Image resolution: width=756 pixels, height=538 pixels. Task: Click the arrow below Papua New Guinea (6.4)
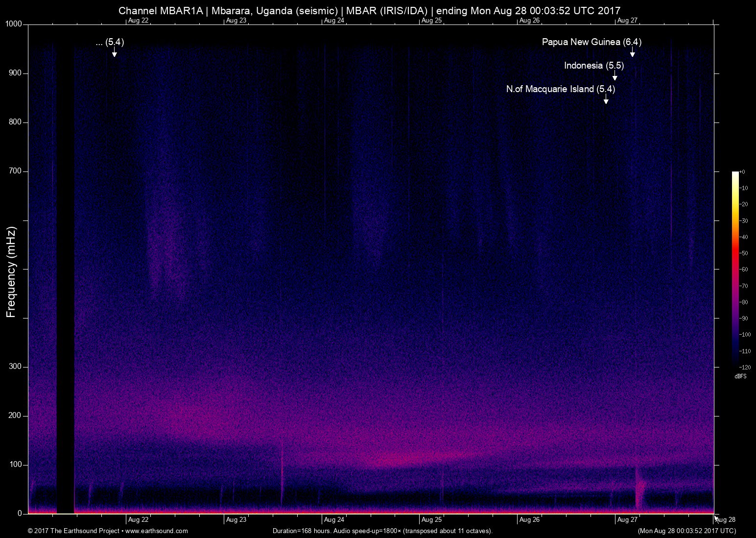point(632,52)
